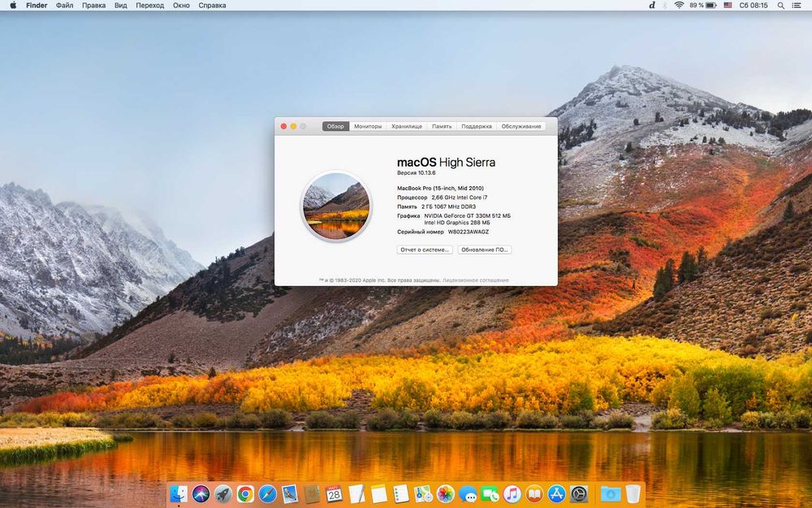Open Photos colorful flower icon in Dock
Screen dimensions: 812x508
(445, 494)
